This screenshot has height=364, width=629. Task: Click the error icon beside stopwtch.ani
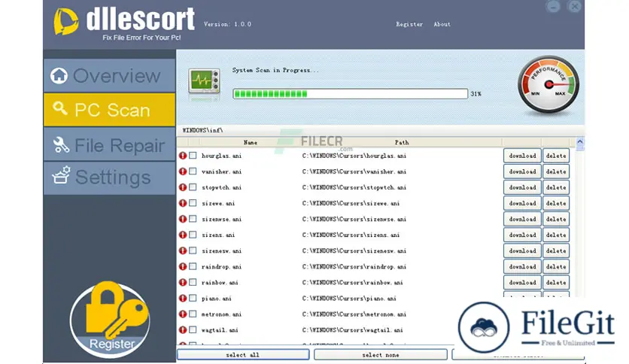pyautogui.click(x=183, y=187)
